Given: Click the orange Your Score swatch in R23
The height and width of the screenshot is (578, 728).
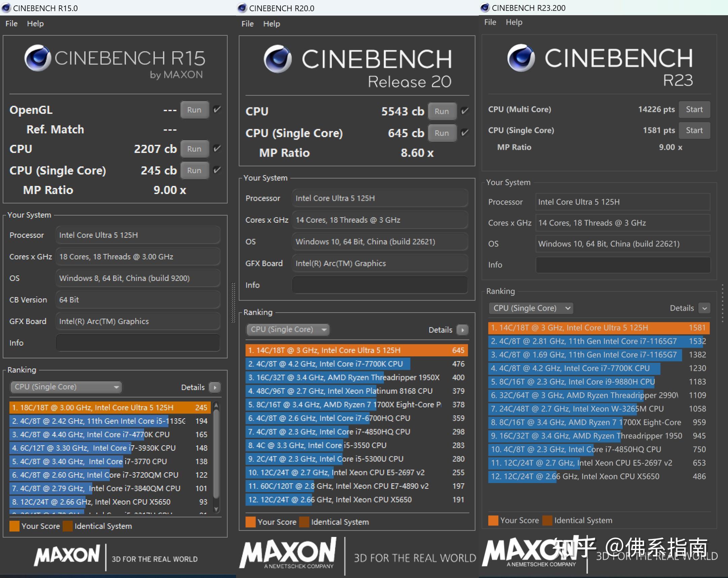Looking at the screenshot, I should click(x=493, y=521).
